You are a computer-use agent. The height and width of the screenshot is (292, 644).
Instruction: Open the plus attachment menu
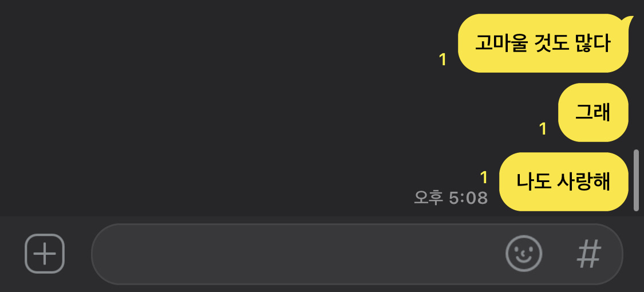[45, 254]
